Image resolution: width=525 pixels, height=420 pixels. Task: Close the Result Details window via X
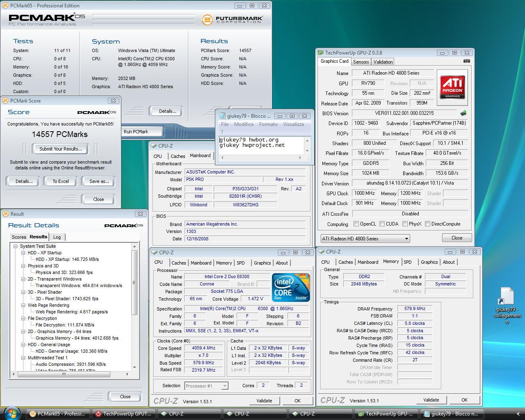point(140,214)
